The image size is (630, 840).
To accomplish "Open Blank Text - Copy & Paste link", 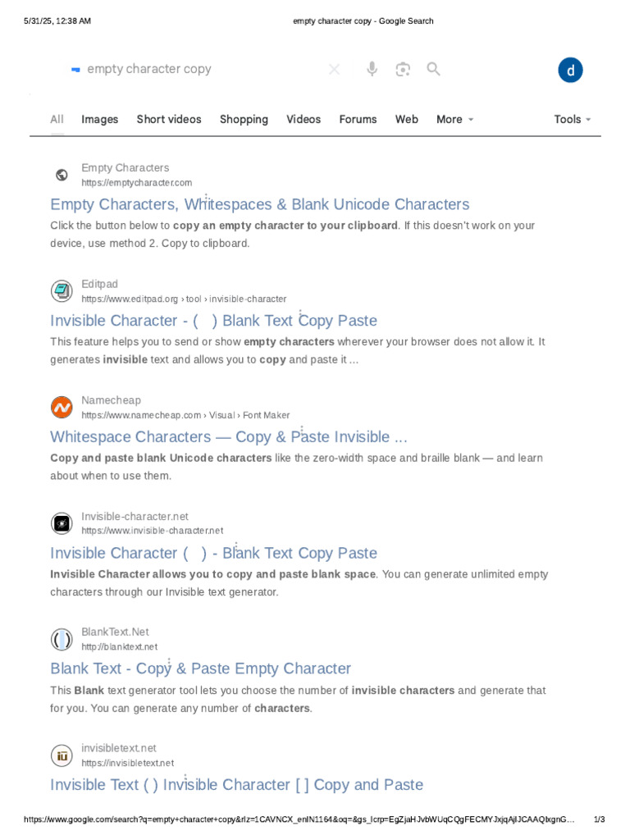I will pos(200,669).
